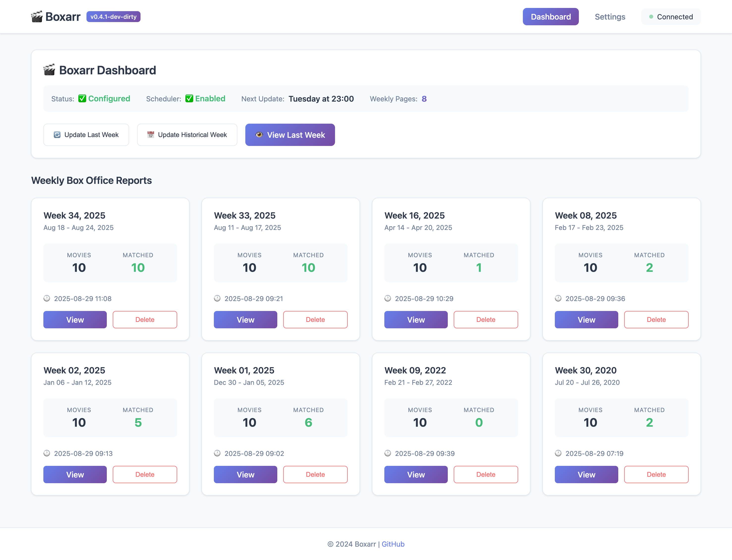Delete the Week 02, 2025 report
Viewport: 732px width, 560px height.
(145, 474)
